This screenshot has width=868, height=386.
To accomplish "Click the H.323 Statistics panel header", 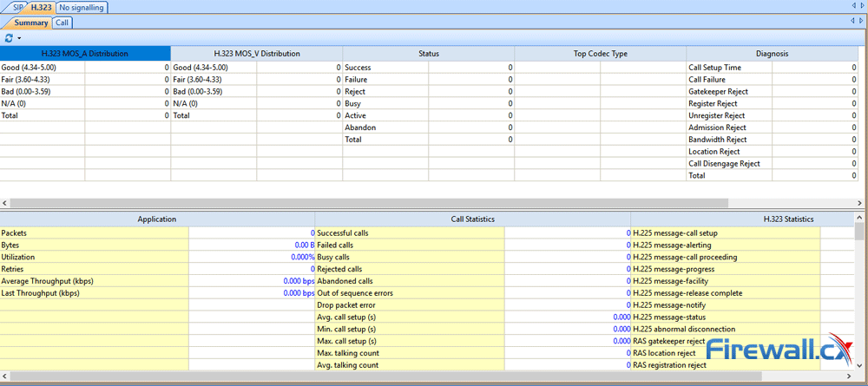I will click(742, 219).
